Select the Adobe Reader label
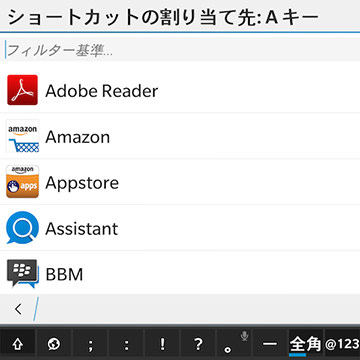The image size is (360, 360). pyautogui.click(x=102, y=91)
